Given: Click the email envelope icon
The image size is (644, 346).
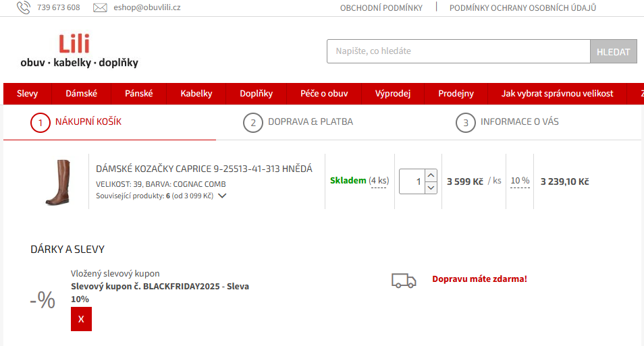Looking at the screenshot, I should 100,8.
